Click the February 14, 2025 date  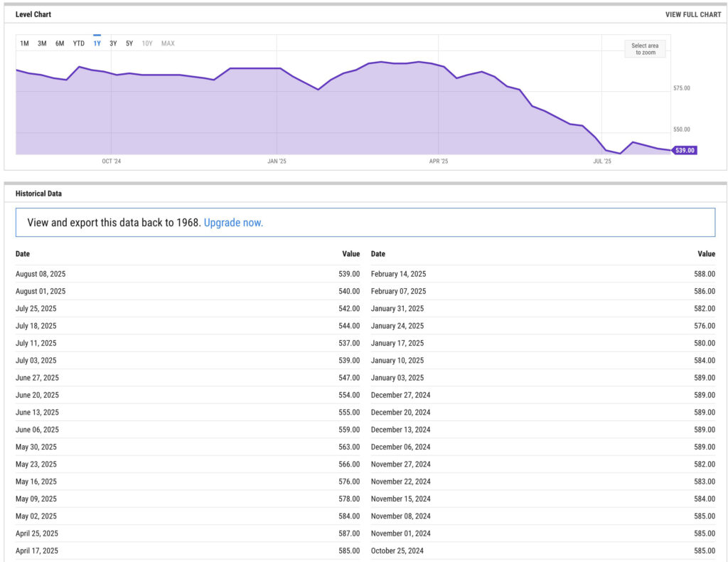398,274
